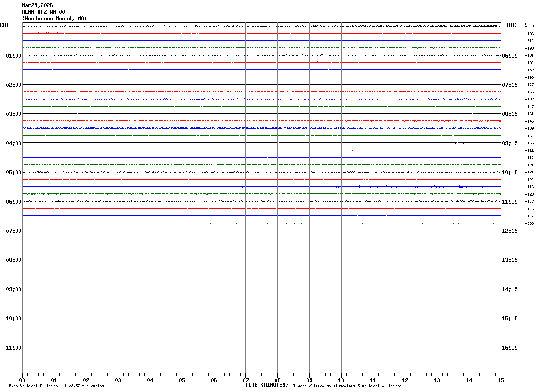536x392 pixels.
Task: Click the Each Vertical Division microvolts note
Action: [x=56, y=386]
